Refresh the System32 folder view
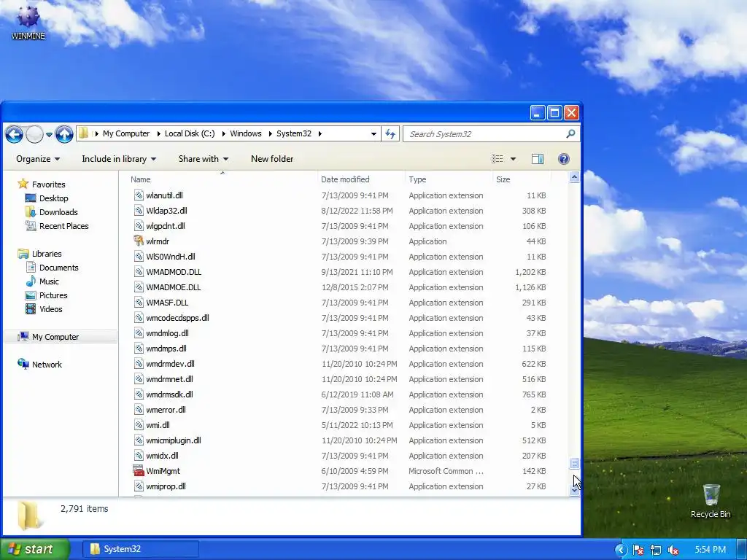The width and height of the screenshot is (747, 560). pyautogui.click(x=390, y=134)
